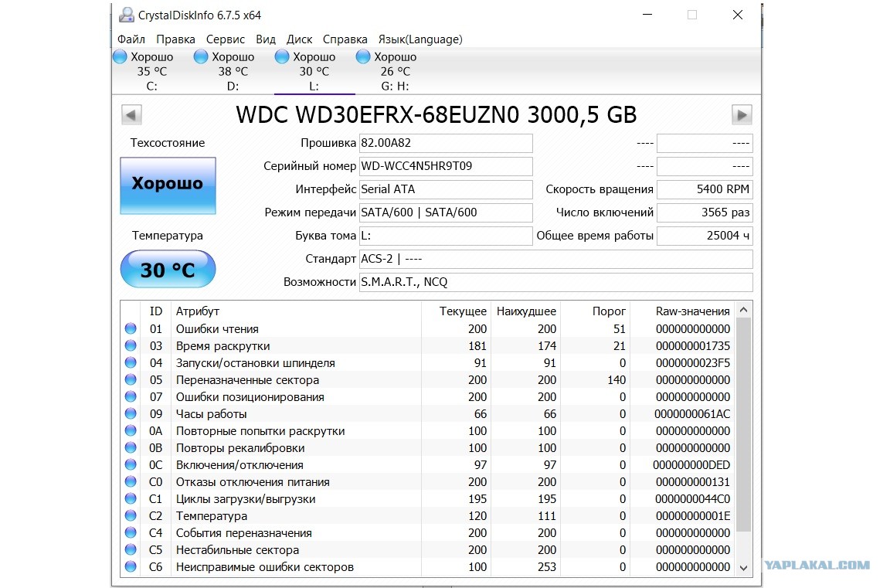Click status orb for C6 Неисправимые ошибки секторов
890x588 pixels.
(131, 566)
